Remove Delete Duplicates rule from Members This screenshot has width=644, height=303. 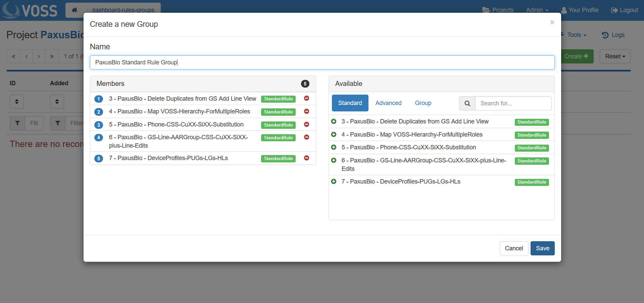pyautogui.click(x=306, y=98)
